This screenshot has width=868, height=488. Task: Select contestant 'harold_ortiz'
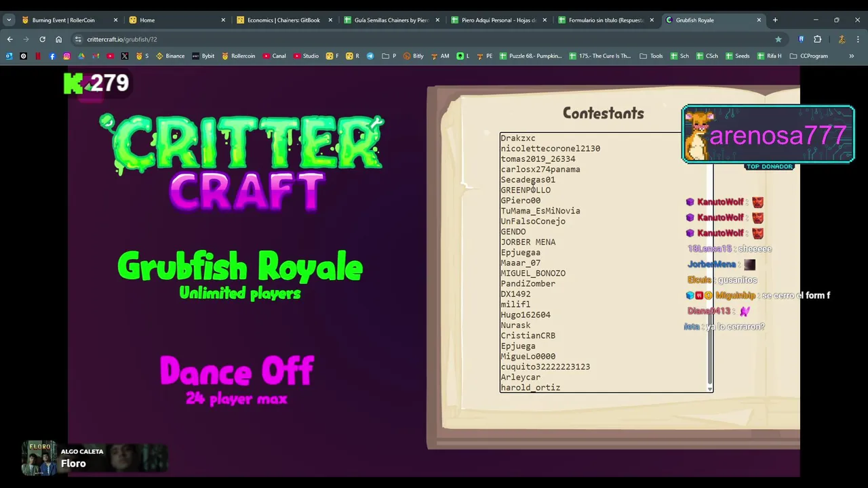pyautogui.click(x=530, y=388)
